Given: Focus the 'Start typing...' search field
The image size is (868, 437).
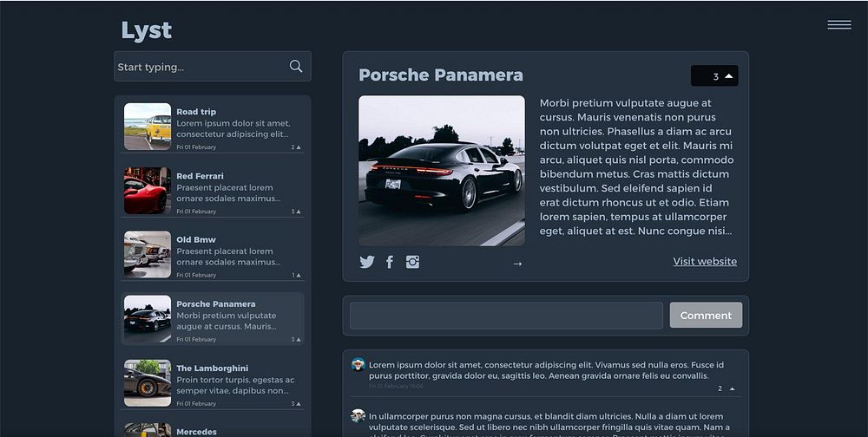Looking at the screenshot, I should [213, 67].
